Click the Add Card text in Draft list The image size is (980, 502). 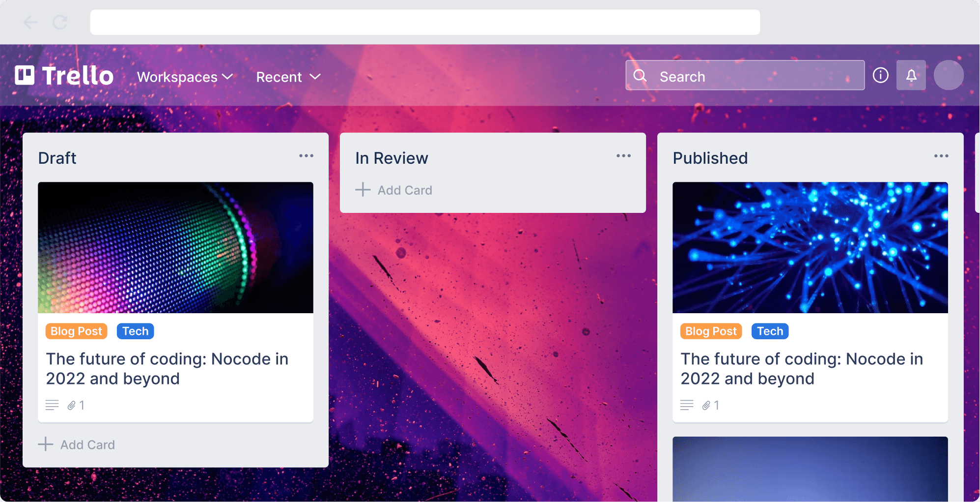click(x=88, y=444)
